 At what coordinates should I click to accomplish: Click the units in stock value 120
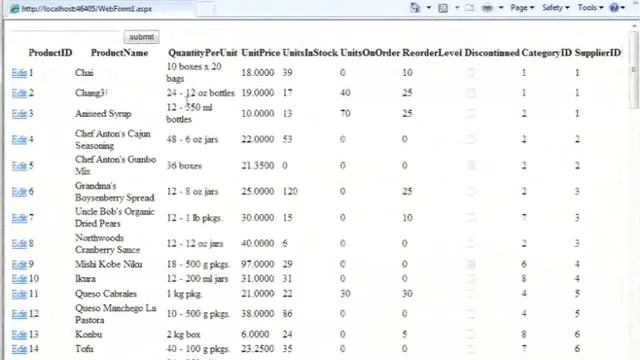pos(290,191)
